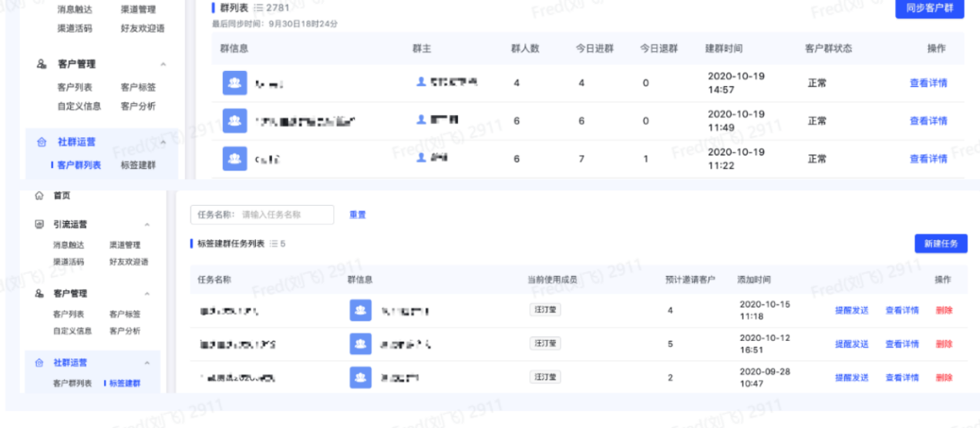The image size is (980, 428).
Task: Click group avatar in task added 2020-09-28 10:47
Action: 360,378
